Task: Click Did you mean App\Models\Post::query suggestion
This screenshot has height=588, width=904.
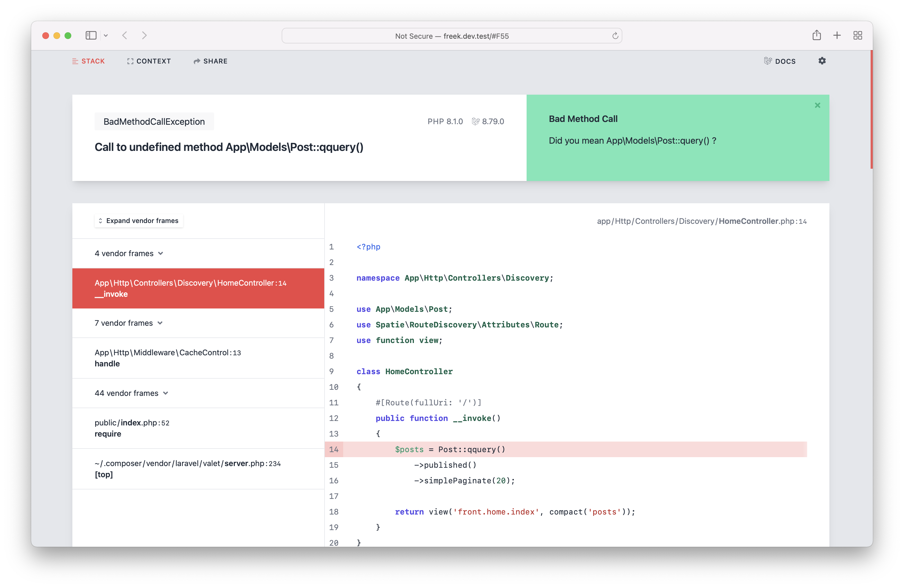Action: pos(633,140)
